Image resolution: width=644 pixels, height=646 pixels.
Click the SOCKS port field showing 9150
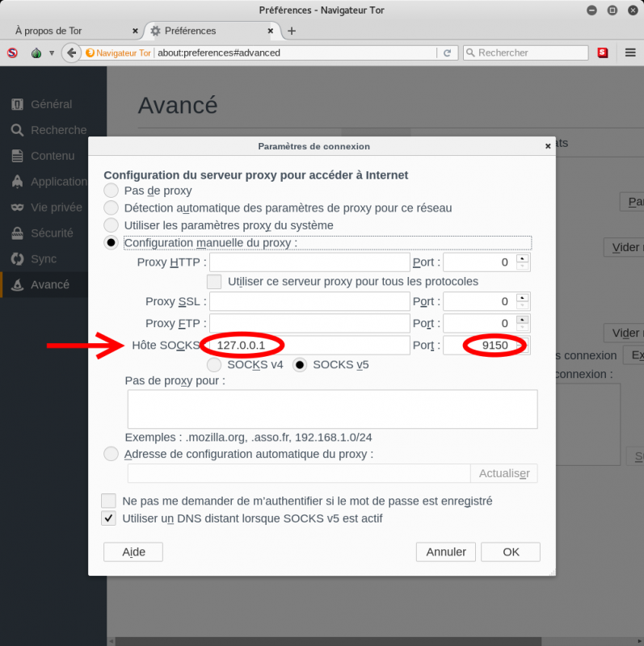point(486,346)
